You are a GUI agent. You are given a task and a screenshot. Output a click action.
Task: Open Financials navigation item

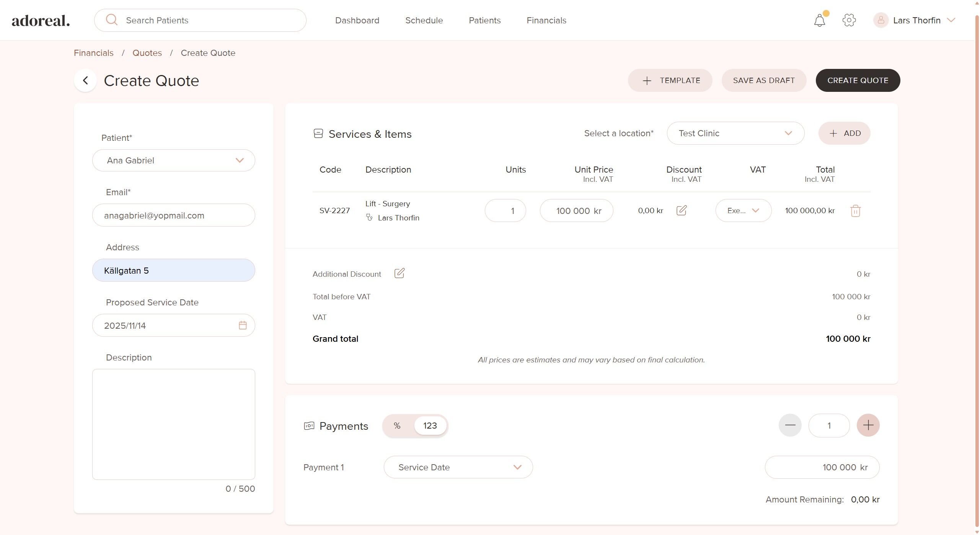(546, 20)
